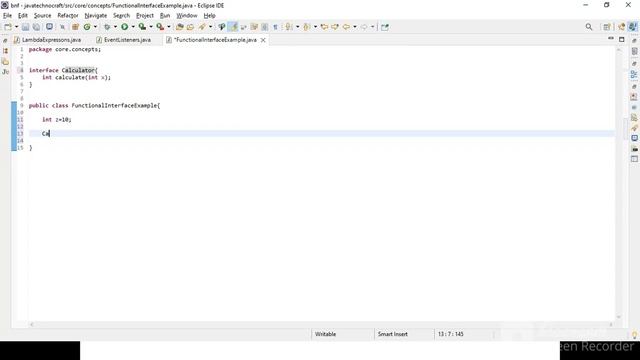The width and height of the screenshot is (640, 360).
Task: Launch coverage with the green circle icon
Action: click(87, 27)
